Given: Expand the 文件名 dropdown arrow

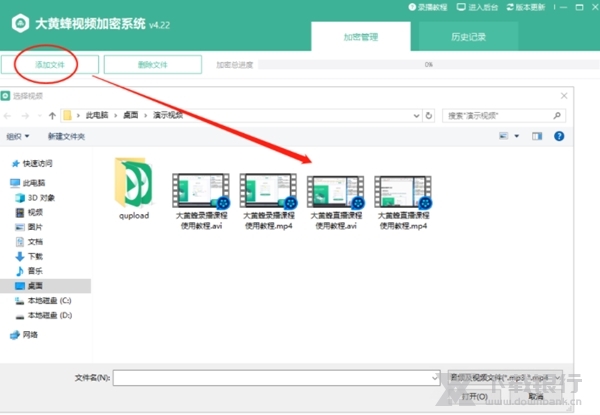Looking at the screenshot, I should point(435,378).
